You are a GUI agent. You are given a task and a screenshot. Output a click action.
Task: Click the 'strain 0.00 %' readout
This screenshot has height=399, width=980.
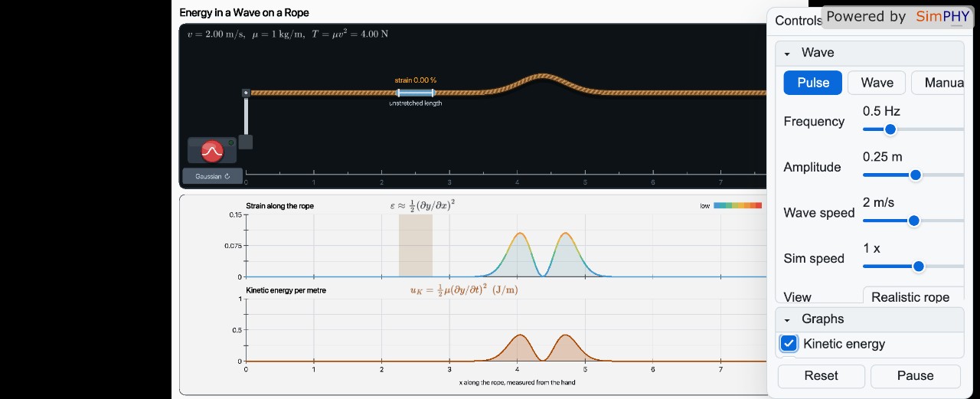click(x=416, y=80)
